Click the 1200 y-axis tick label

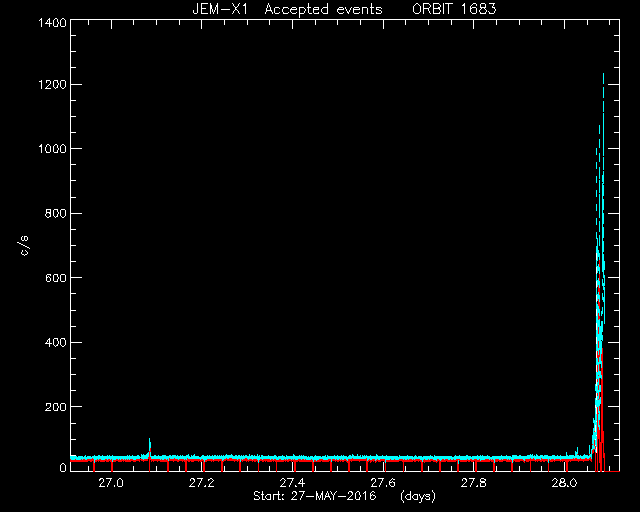(52, 85)
